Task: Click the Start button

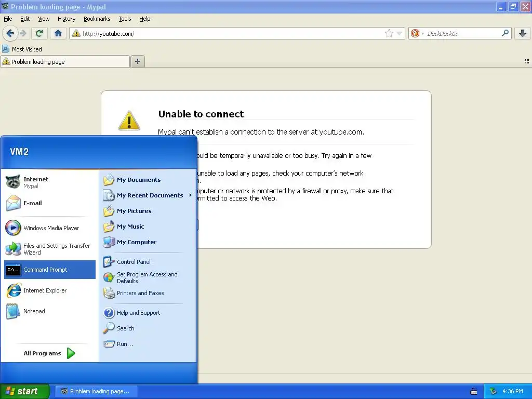Action: [x=24, y=391]
